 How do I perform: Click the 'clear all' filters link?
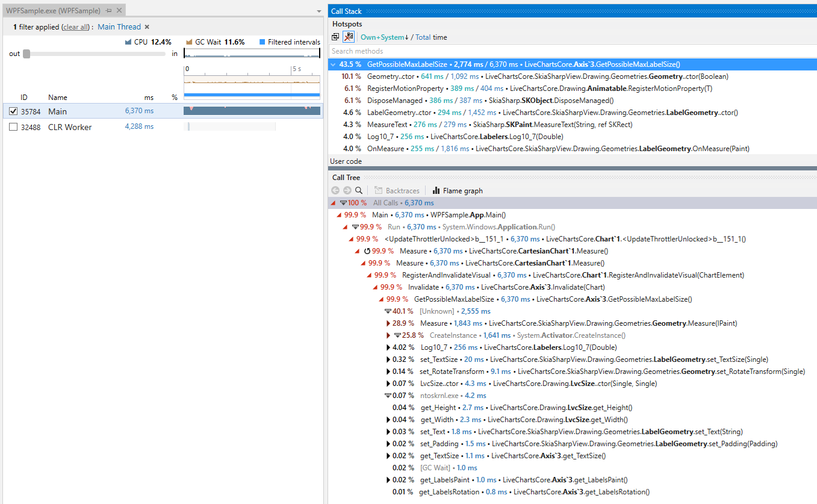(76, 27)
